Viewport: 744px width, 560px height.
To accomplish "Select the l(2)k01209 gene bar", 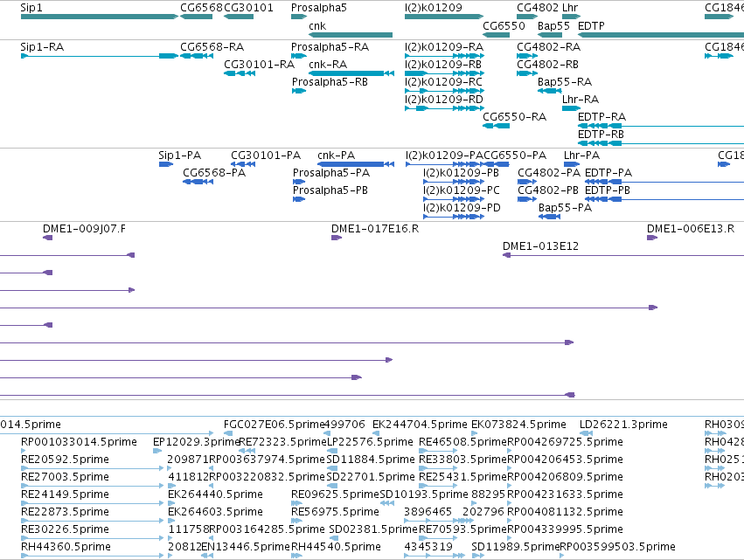I will pyautogui.click(x=444, y=17).
